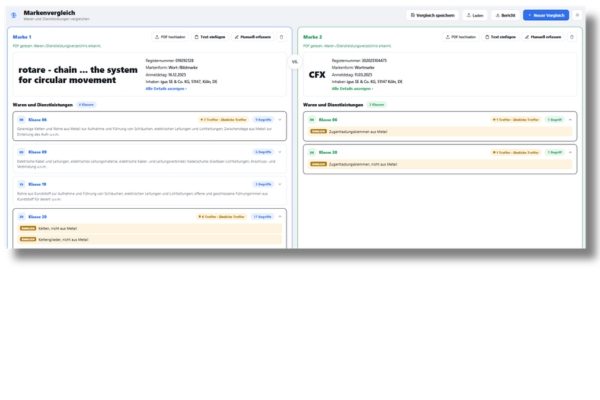Paste text (Text einfügen) into Marke 2
This screenshot has height=400, width=600.
pyautogui.click(x=501, y=37)
